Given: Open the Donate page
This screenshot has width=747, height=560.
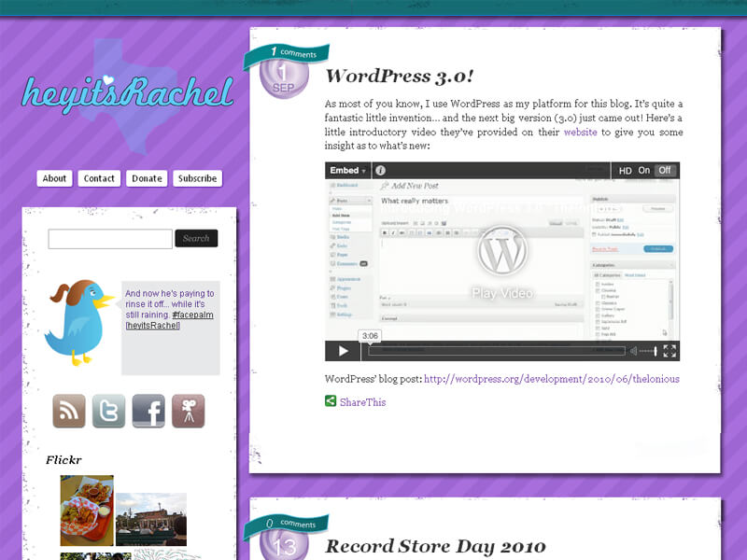Looking at the screenshot, I should tap(147, 178).
